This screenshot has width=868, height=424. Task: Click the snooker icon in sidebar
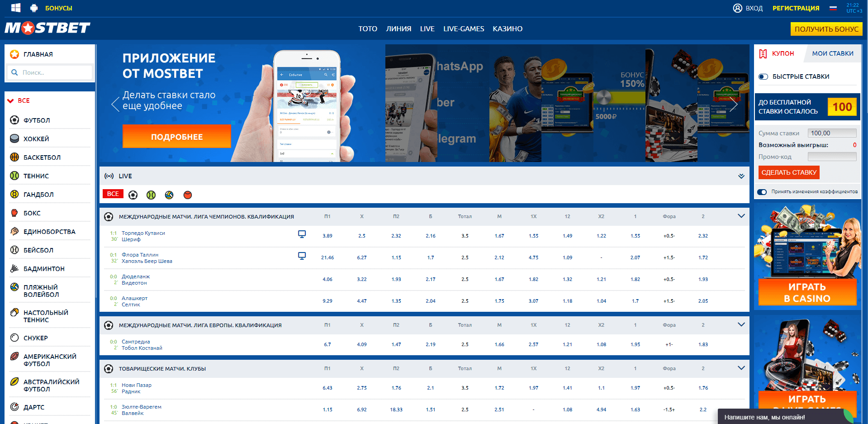tap(14, 338)
